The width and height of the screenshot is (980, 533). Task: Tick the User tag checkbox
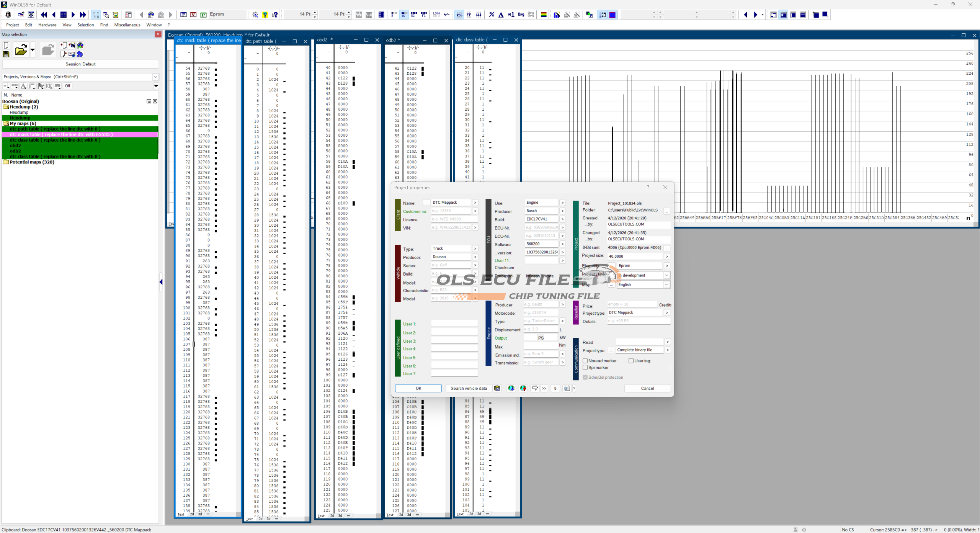pyautogui.click(x=631, y=361)
